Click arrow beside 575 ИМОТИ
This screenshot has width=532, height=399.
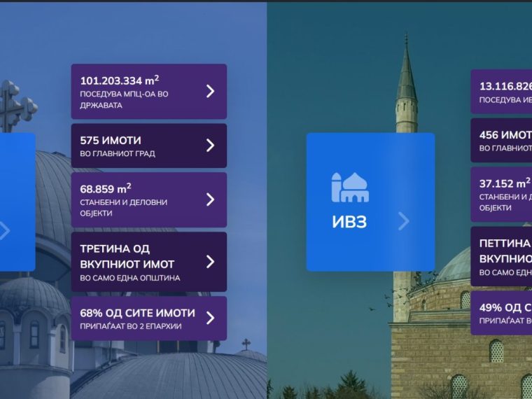tap(211, 145)
